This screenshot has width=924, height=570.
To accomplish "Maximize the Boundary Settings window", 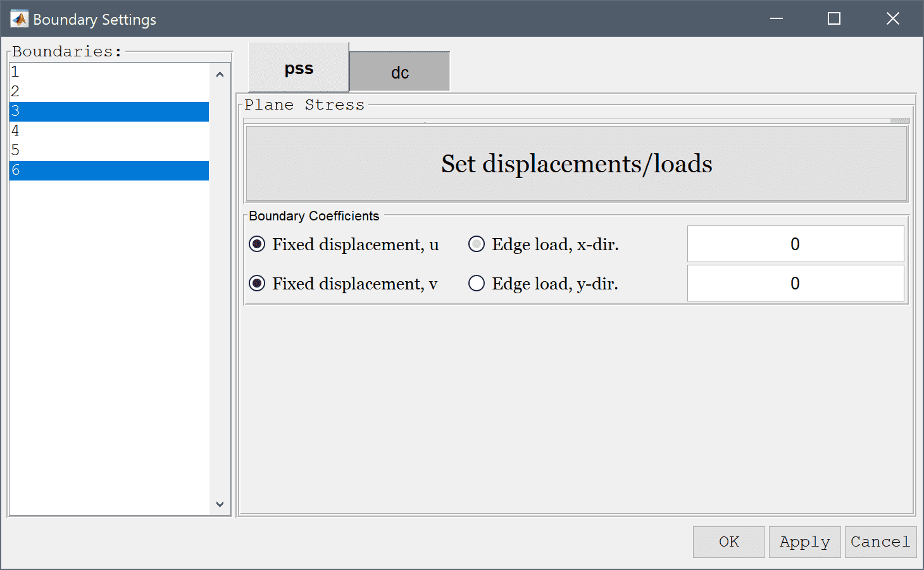I will tap(834, 19).
